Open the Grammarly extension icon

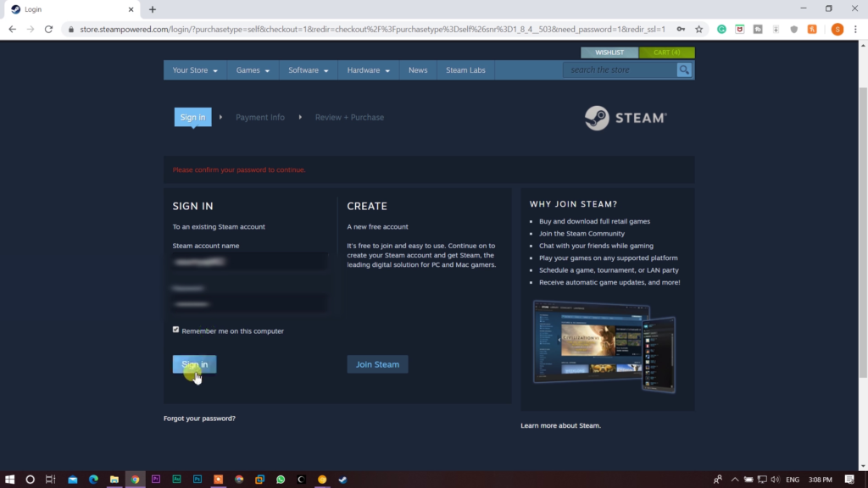pyautogui.click(x=722, y=30)
